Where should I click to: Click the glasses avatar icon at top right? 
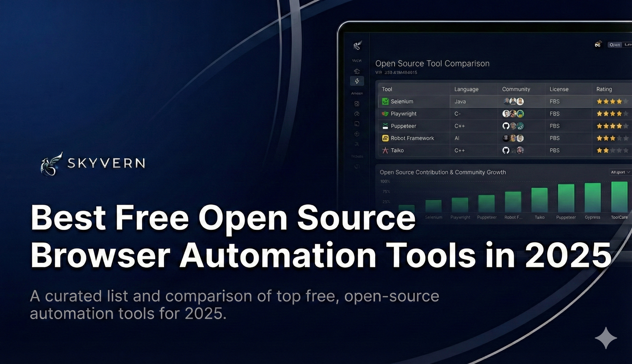coord(598,45)
